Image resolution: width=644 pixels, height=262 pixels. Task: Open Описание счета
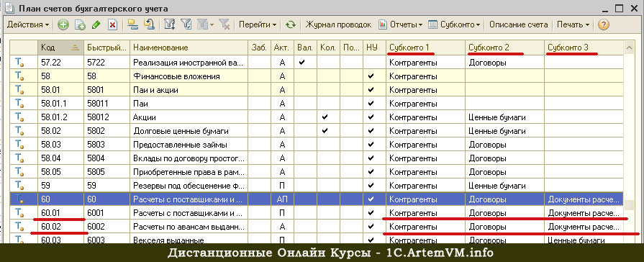point(518,24)
